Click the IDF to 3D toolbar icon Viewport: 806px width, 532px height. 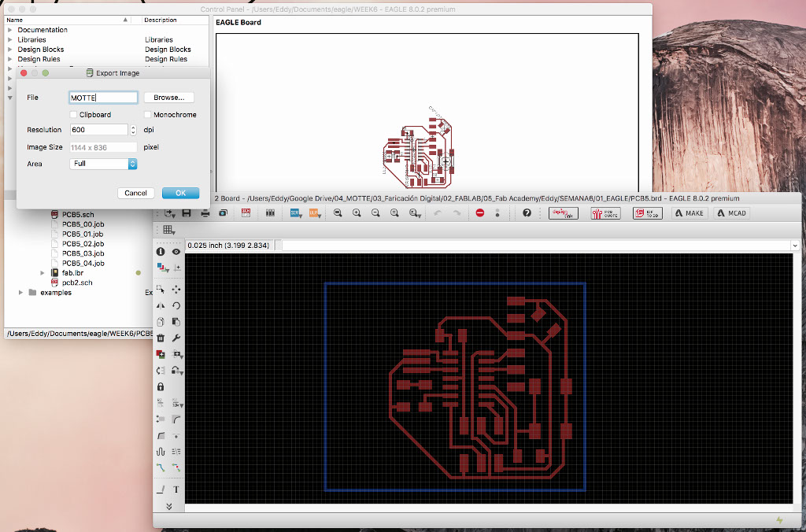[648, 212]
